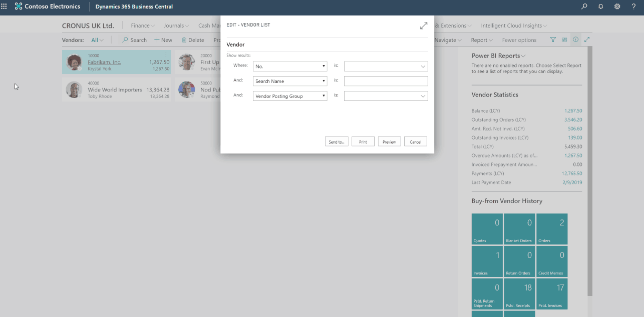Open the Blanket Orders tile
644x317 pixels.
pyautogui.click(x=519, y=229)
